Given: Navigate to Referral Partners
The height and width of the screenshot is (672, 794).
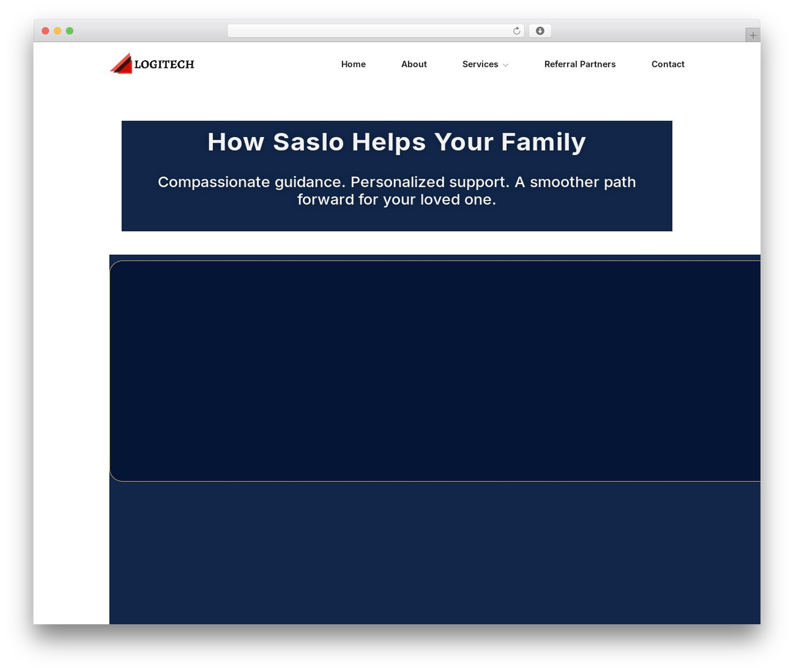Looking at the screenshot, I should point(580,64).
